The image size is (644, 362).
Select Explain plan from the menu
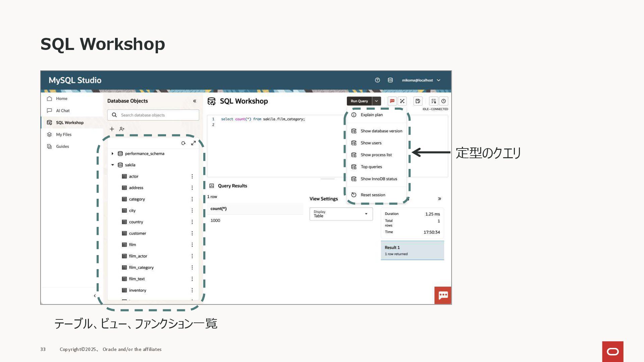[371, 115]
